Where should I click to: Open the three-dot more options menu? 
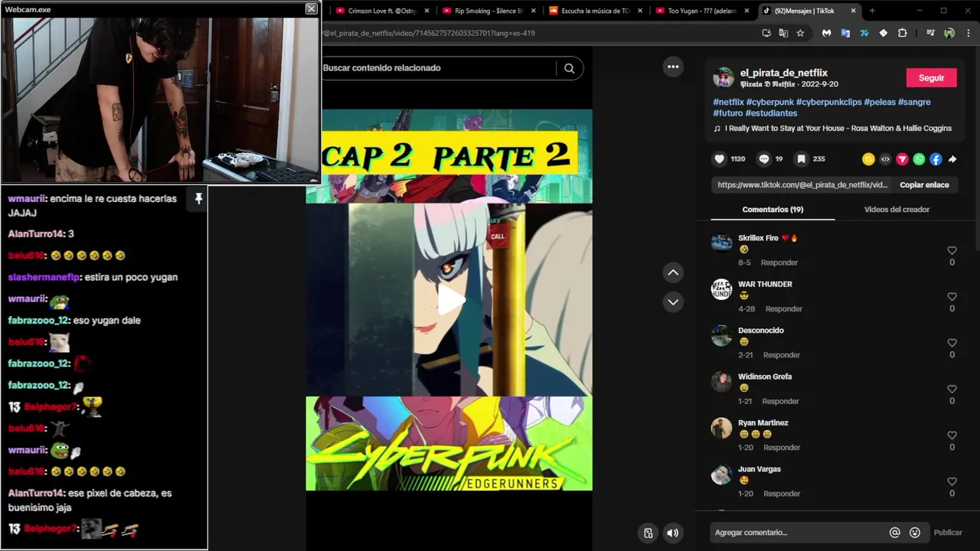[x=673, y=67]
